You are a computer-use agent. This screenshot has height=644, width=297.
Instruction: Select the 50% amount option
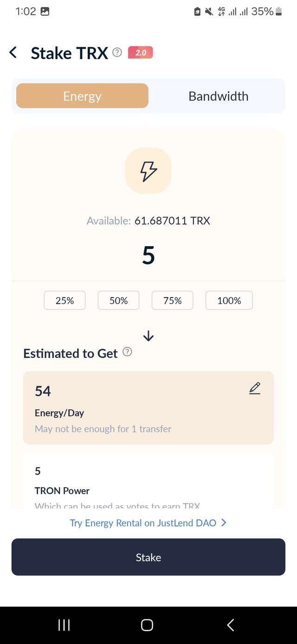point(119,300)
